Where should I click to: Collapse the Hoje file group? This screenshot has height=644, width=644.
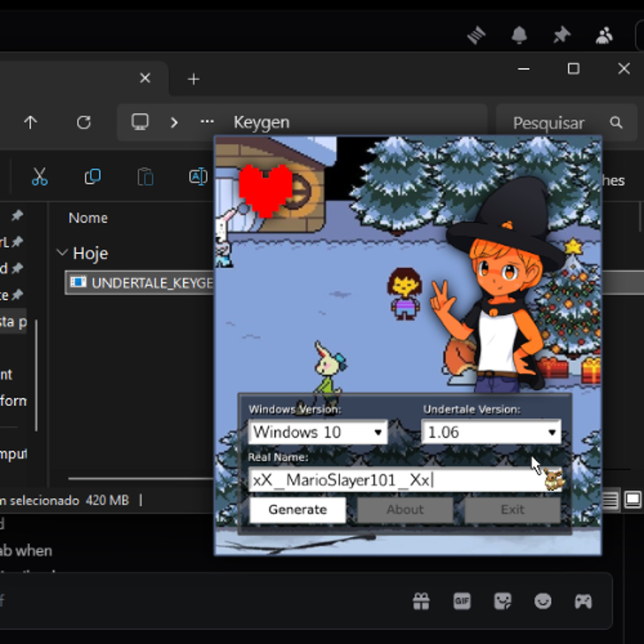[62, 252]
